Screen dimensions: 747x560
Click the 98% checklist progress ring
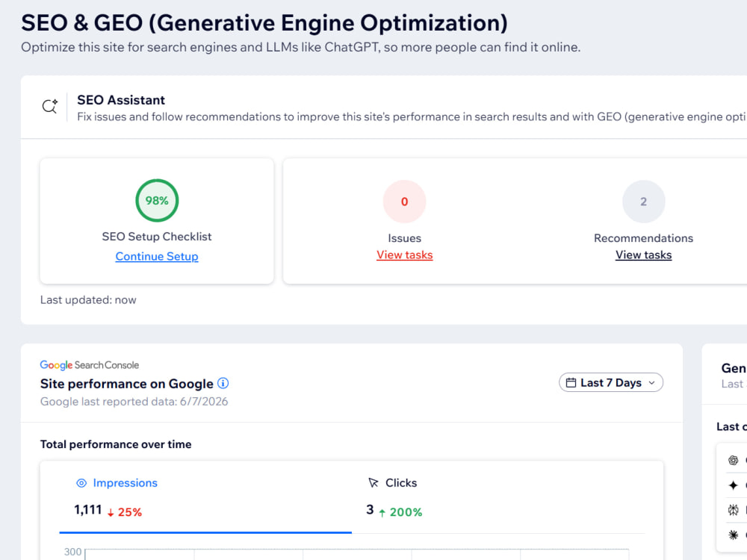[x=157, y=200]
